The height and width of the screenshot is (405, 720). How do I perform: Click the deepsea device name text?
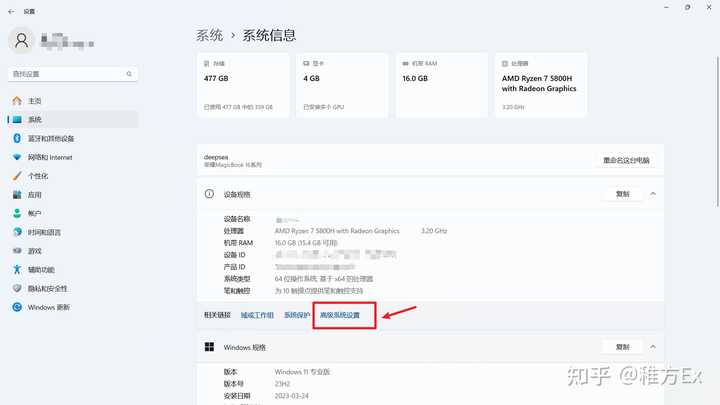coord(216,157)
